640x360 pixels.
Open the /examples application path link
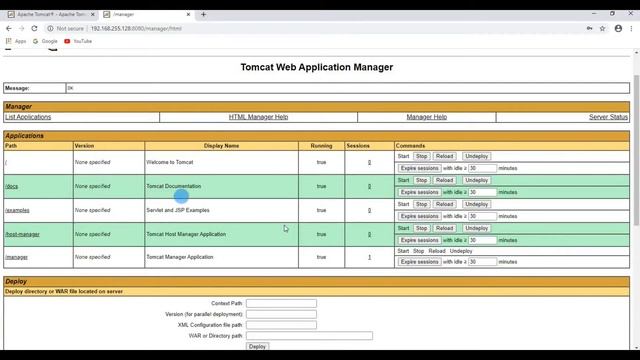(x=17, y=211)
